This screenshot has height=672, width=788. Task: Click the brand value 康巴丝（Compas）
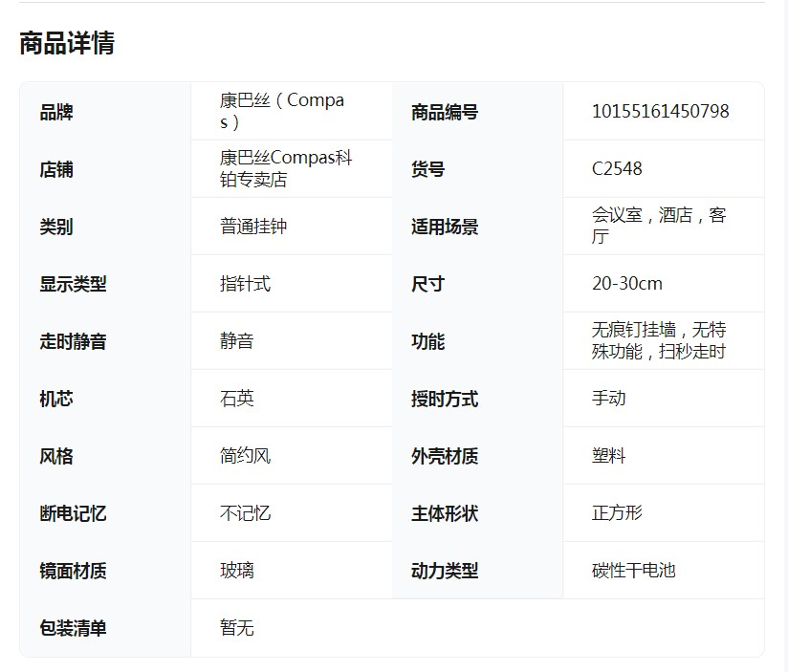(281, 111)
